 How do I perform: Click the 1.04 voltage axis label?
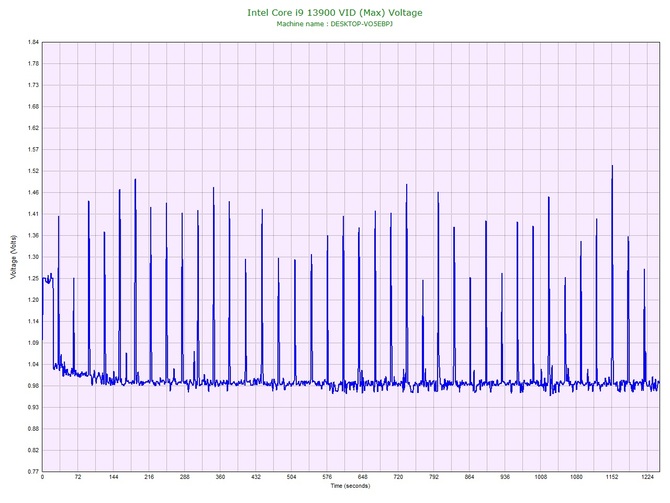[x=33, y=365]
